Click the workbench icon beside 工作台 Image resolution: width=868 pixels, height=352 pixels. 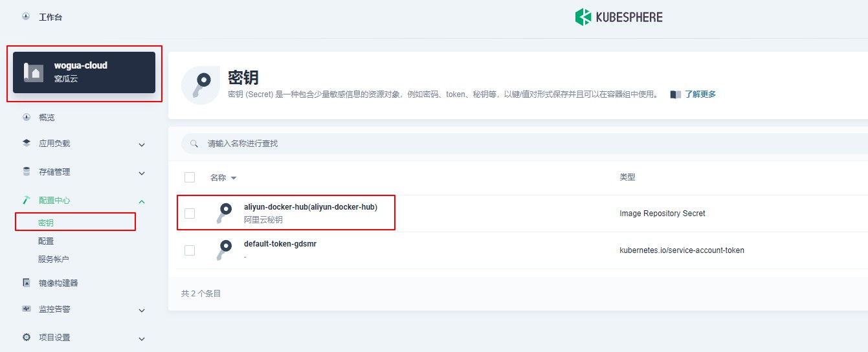[x=26, y=17]
